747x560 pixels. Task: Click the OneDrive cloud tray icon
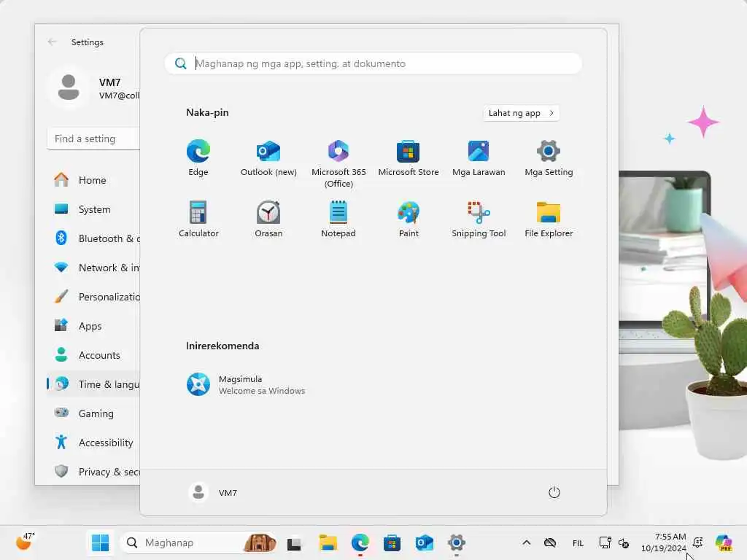tap(550, 542)
